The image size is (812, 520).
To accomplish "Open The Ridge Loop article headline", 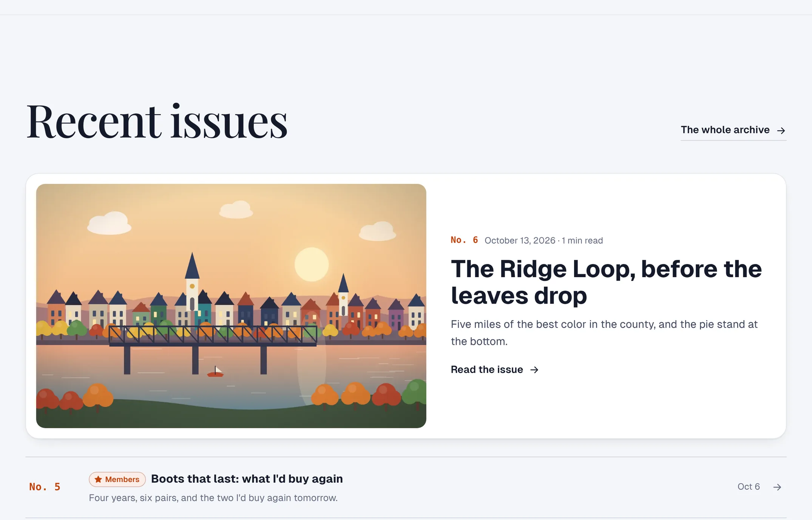I will (606, 282).
